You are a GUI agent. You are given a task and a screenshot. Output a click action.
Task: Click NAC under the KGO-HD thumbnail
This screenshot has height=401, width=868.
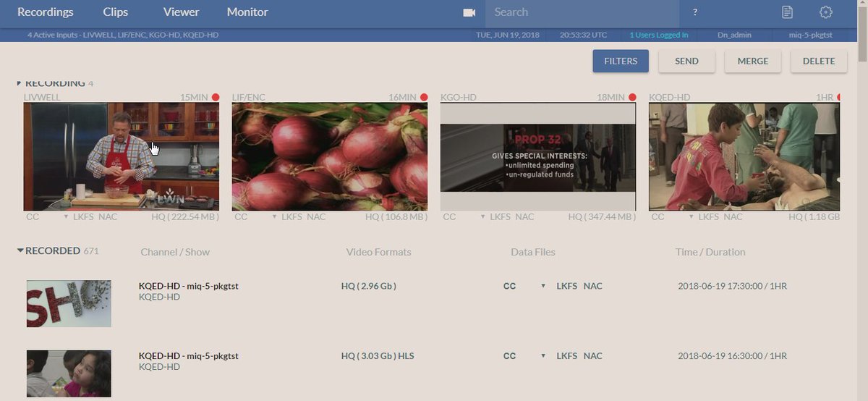tap(525, 216)
